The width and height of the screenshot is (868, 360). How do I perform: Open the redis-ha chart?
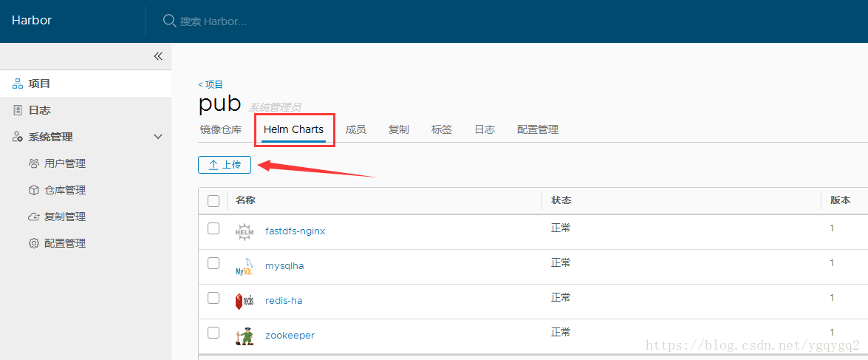point(284,301)
